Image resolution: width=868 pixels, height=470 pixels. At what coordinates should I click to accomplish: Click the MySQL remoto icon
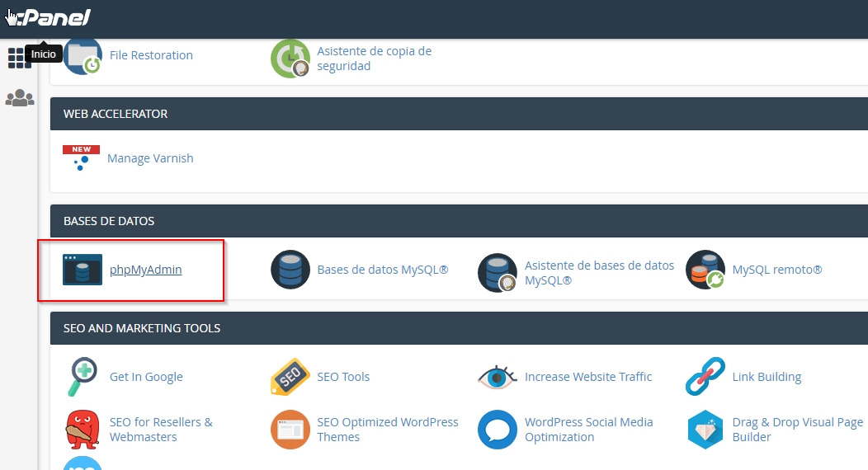[705, 270]
